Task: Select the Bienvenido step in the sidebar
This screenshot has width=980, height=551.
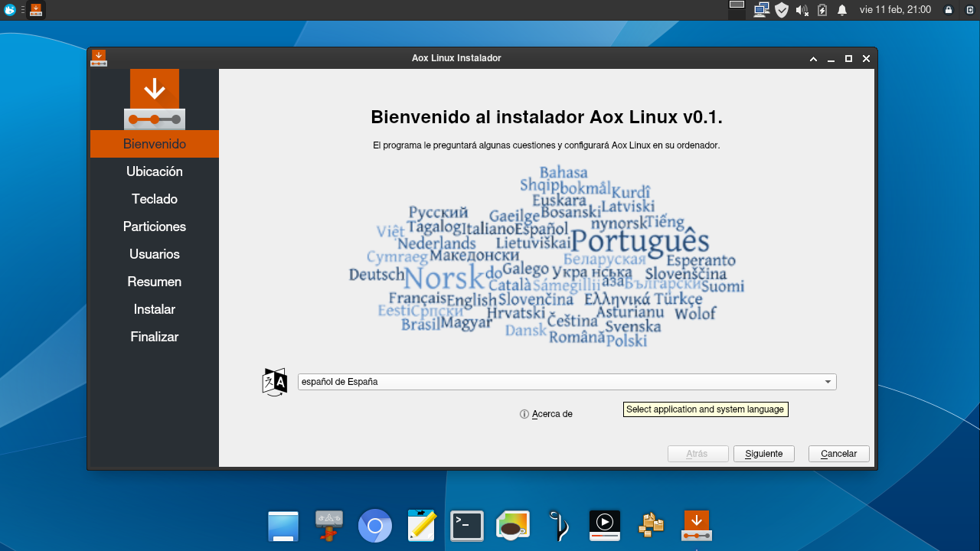Action: click(155, 144)
